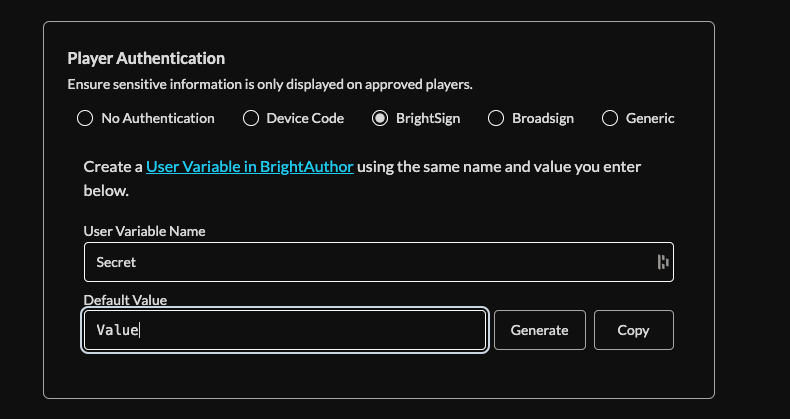Click the Copy button
The image size is (790, 419).
[633, 330]
